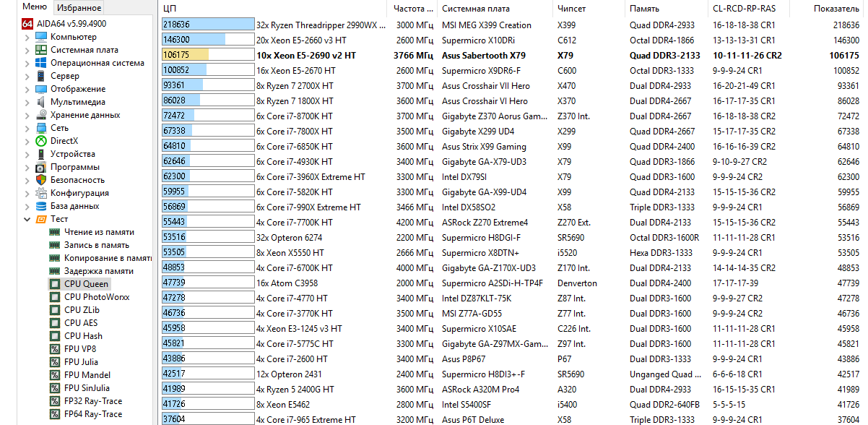Click the Asus Sabertooth X79 motherboard cell
Screen dimensions: 868x425
(x=483, y=55)
